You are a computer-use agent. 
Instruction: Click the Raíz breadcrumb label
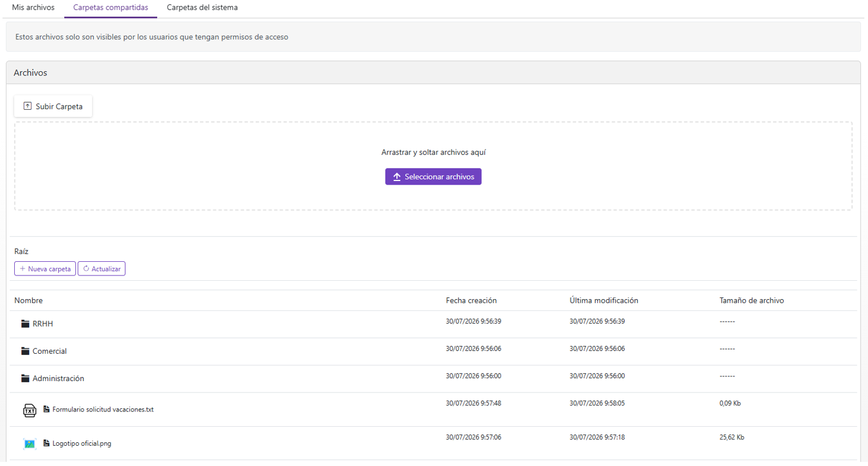pos(21,251)
